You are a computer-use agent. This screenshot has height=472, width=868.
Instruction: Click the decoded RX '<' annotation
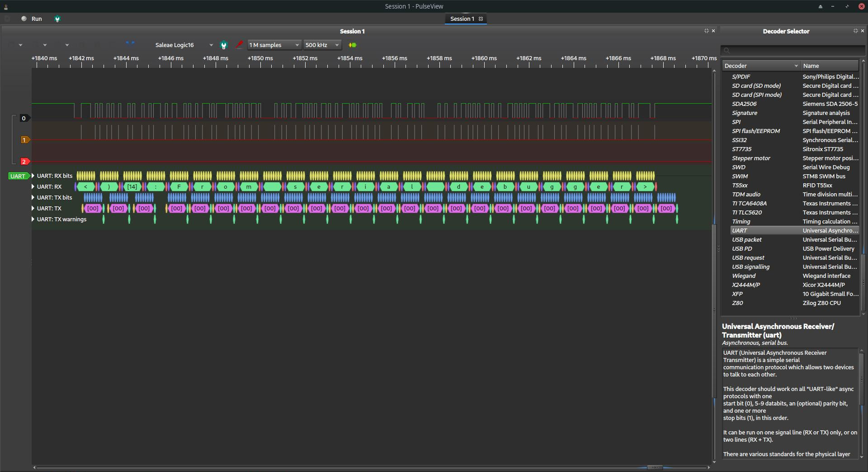(85, 186)
